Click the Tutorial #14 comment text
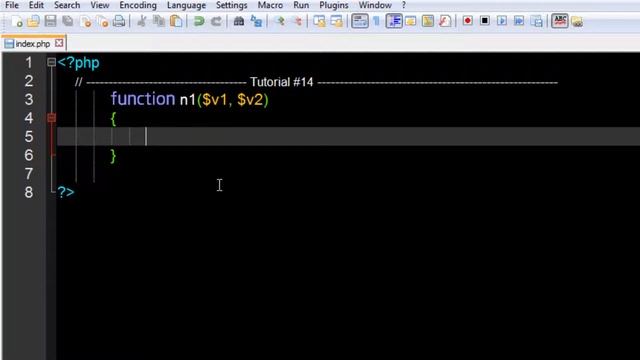The width and height of the screenshot is (640, 360). tap(282, 82)
